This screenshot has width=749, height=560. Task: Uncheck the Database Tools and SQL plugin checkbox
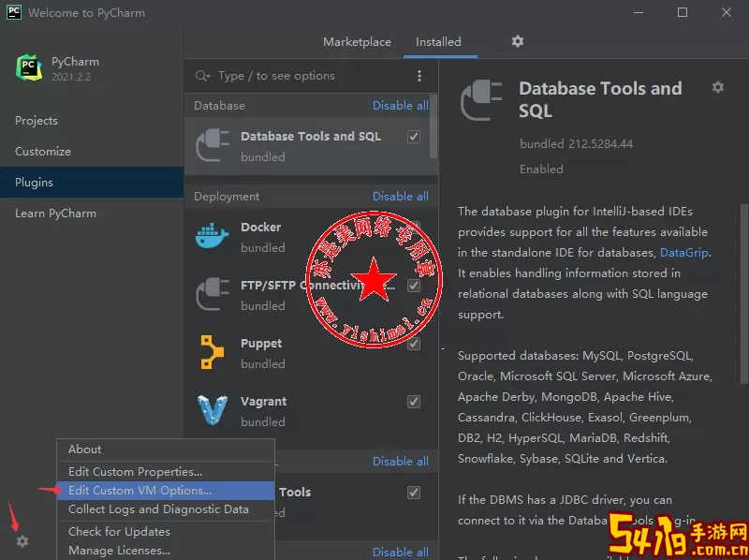pos(414,137)
